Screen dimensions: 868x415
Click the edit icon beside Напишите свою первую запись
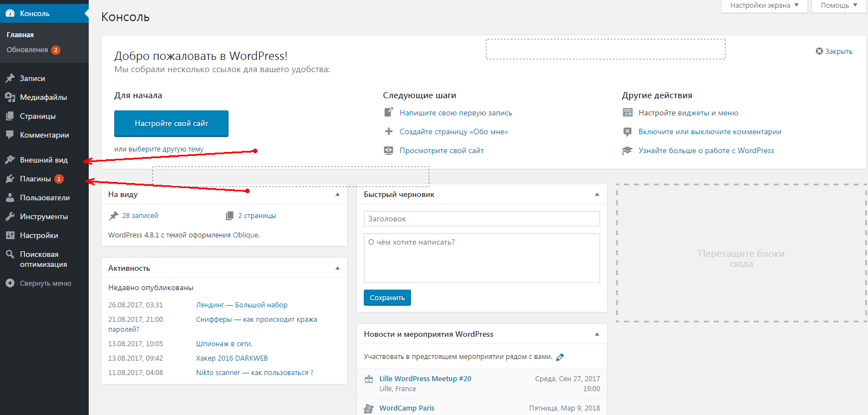389,113
